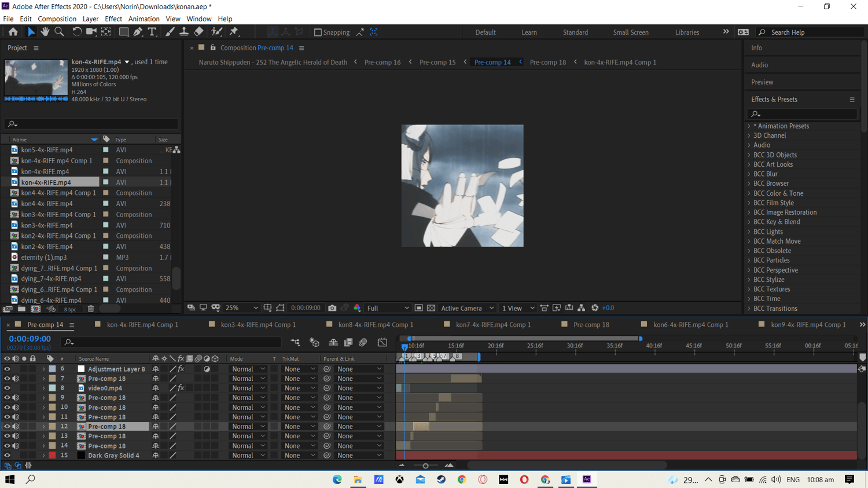Open Steam from the taskbar

pos(441,479)
